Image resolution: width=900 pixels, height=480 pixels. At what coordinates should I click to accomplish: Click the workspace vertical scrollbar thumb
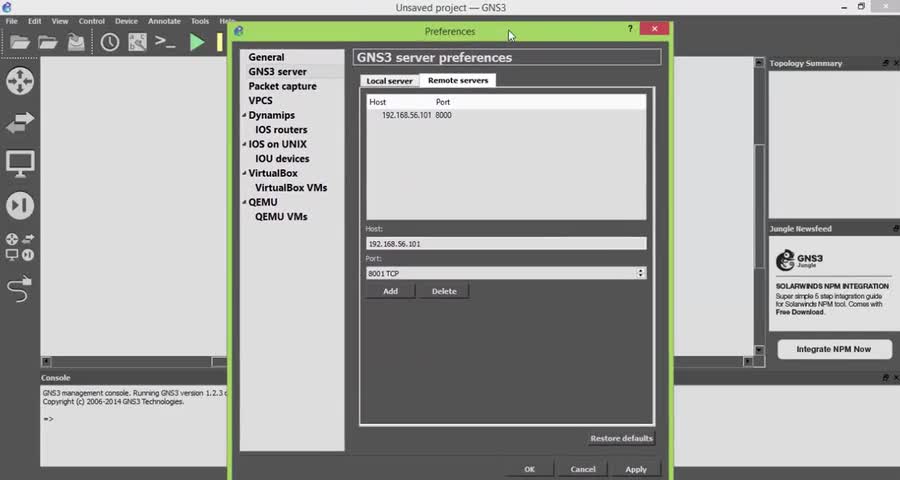click(x=759, y=206)
